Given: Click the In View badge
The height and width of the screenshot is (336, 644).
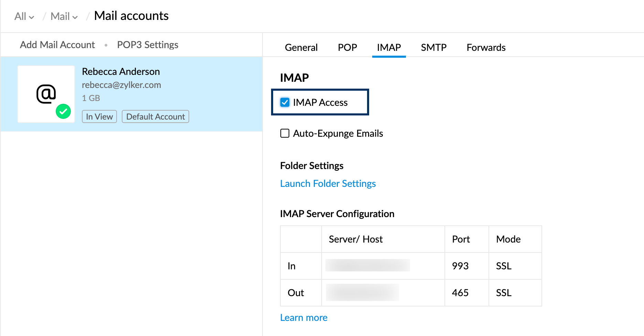Looking at the screenshot, I should [x=99, y=116].
